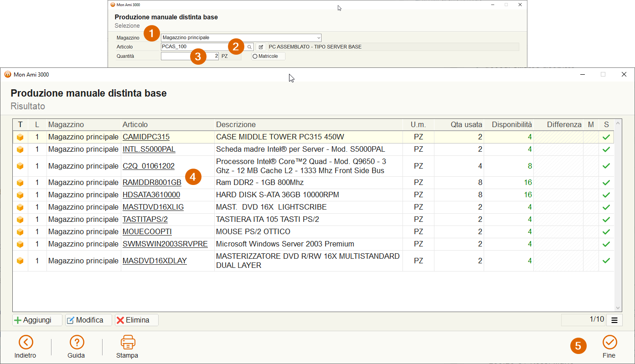
Task: Click the Stampa printer icon
Action: coord(128,342)
